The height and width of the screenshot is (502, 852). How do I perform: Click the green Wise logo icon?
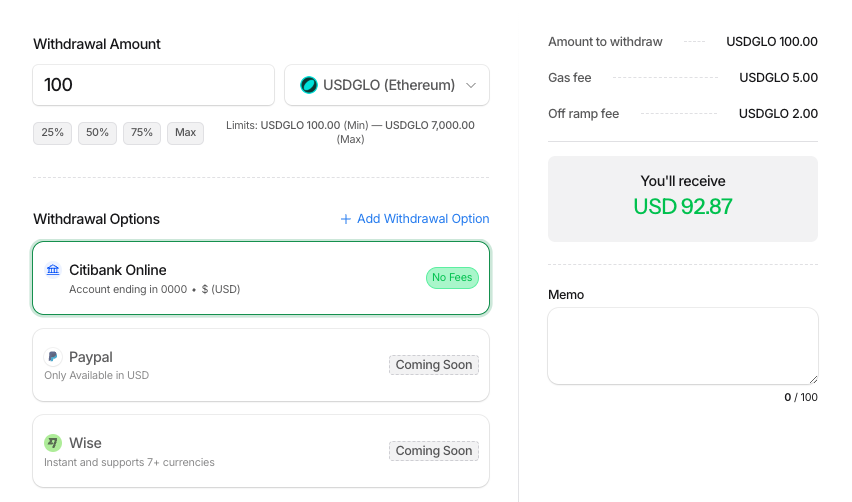click(53, 443)
